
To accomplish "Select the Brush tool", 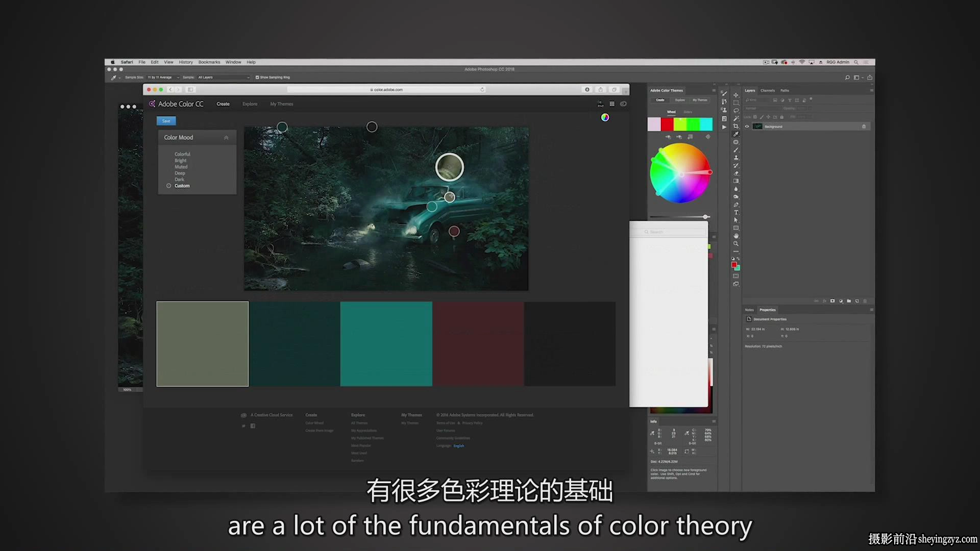I will [x=736, y=150].
